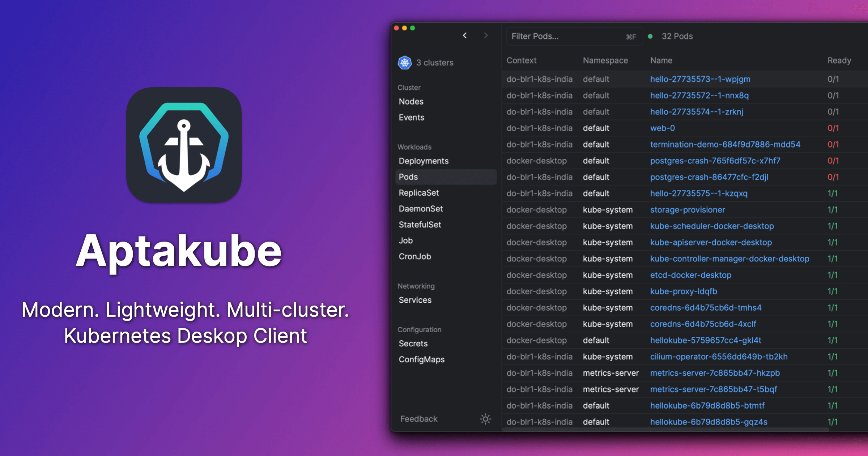Viewport: 868px width, 456px height.
Task: Open Events in the sidebar
Action: coord(411,118)
